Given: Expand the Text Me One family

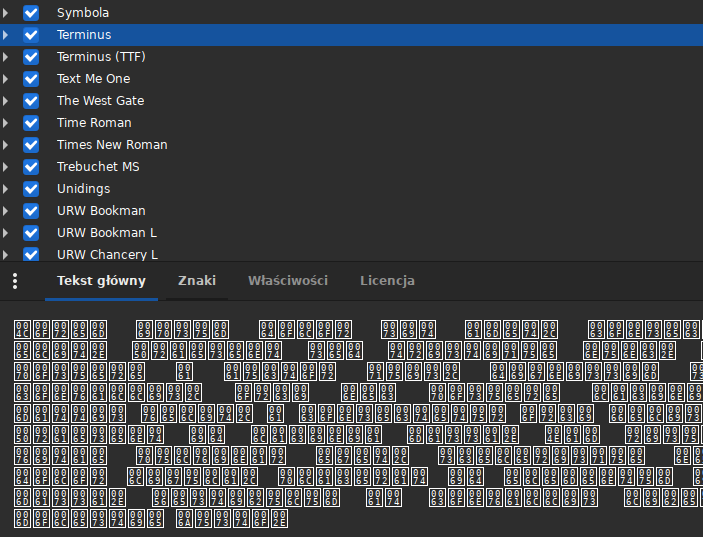Looking at the screenshot, I should pos(5,78).
